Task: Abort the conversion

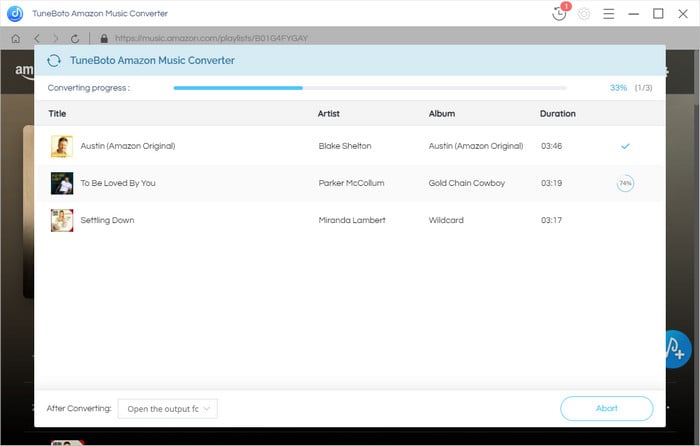Action: click(607, 408)
